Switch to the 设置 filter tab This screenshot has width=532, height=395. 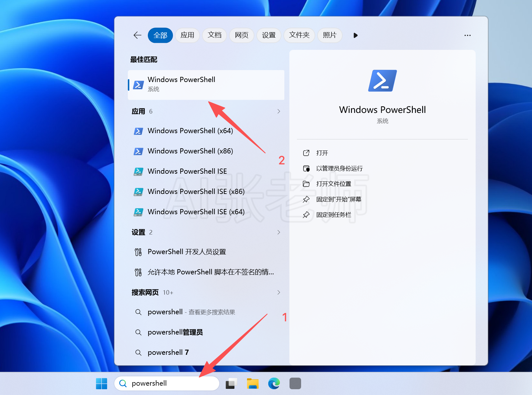[269, 35]
